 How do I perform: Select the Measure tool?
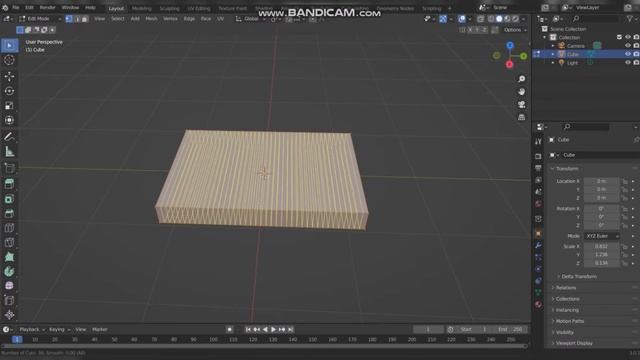9,152
